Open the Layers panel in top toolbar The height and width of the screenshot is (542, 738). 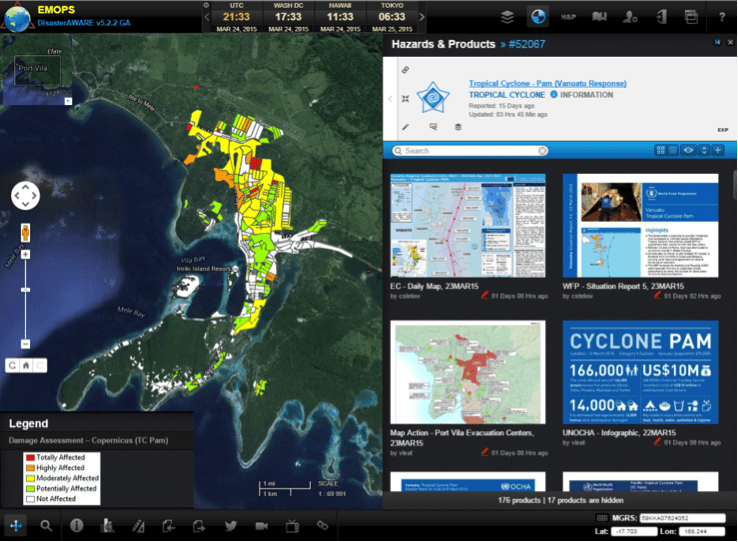(508, 16)
